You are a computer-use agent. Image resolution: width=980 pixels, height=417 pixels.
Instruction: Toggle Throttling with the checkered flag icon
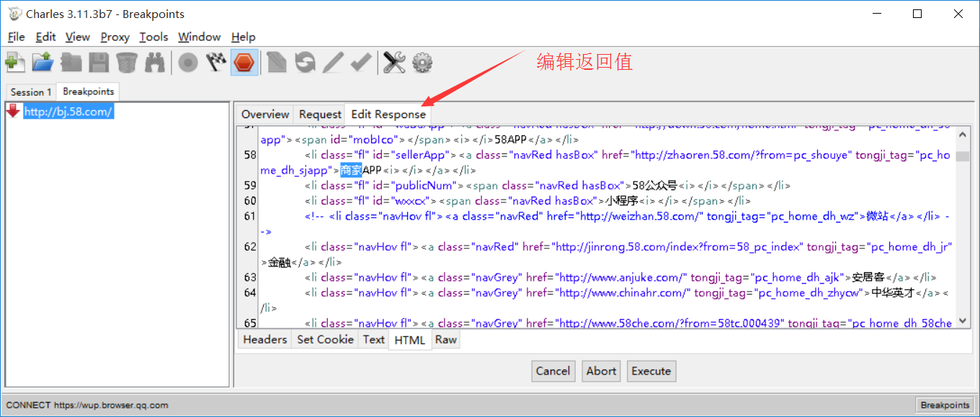pyautogui.click(x=216, y=63)
